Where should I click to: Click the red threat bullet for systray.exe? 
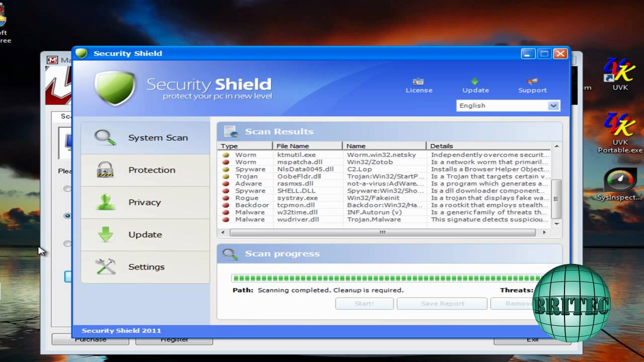coord(225,198)
